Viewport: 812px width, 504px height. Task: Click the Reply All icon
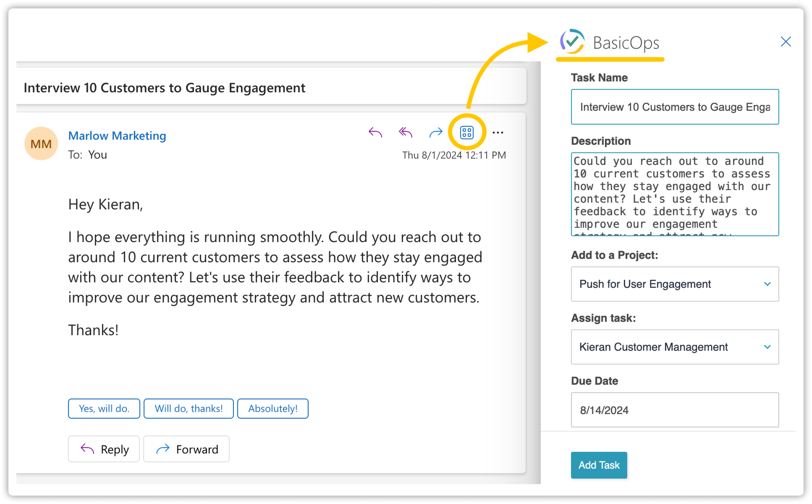point(405,132)
